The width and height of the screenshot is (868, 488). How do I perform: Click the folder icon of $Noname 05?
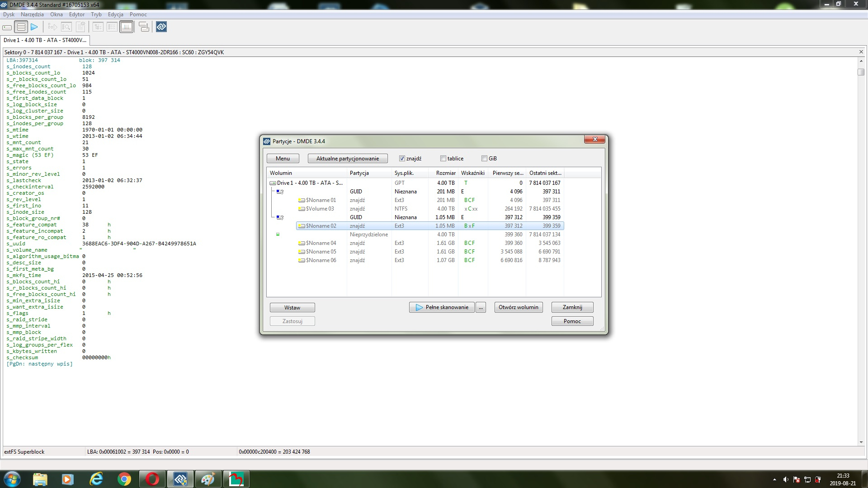(x=302, y=252)
